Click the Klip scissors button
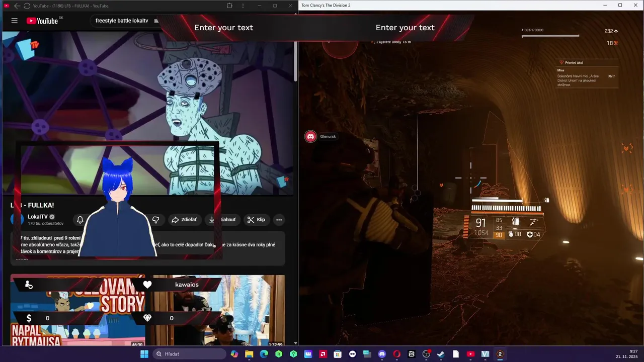Screen dimensions: 644x362 point(256,220)
